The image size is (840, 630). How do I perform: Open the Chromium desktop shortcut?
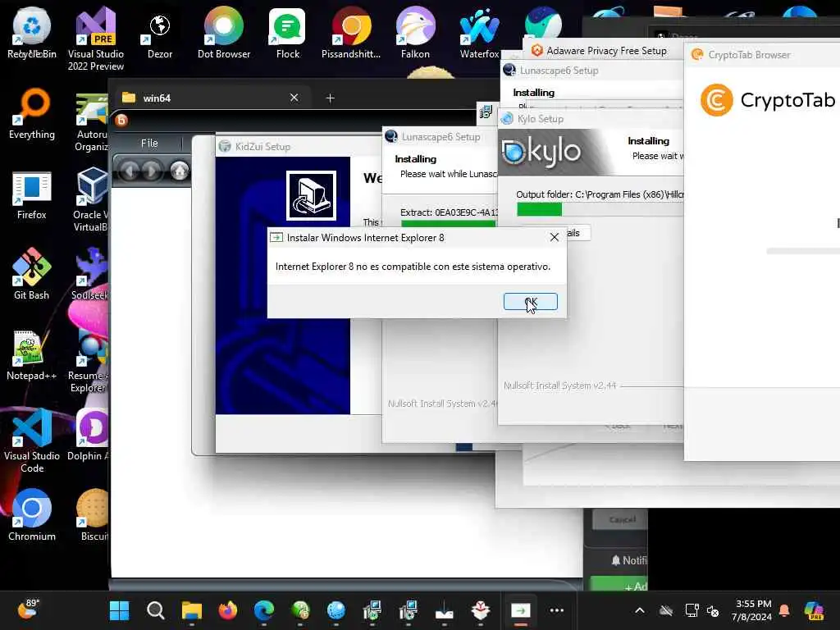[32, 515]
